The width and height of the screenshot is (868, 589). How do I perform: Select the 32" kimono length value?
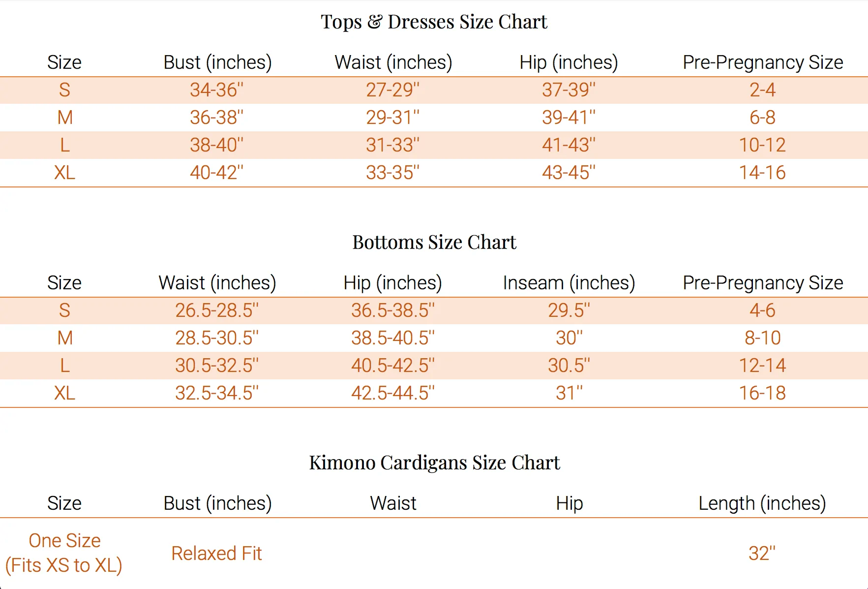[x=762, y=554]
